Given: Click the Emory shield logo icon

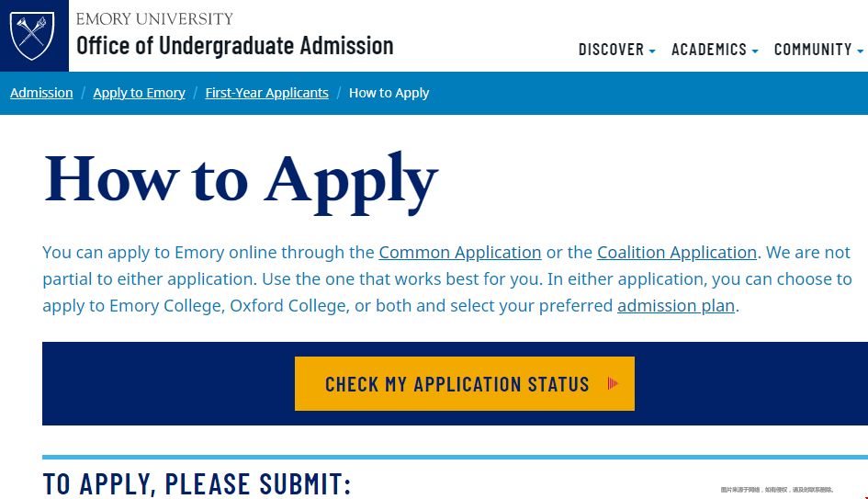Looking at the screenshot, I should coord(32,35).
